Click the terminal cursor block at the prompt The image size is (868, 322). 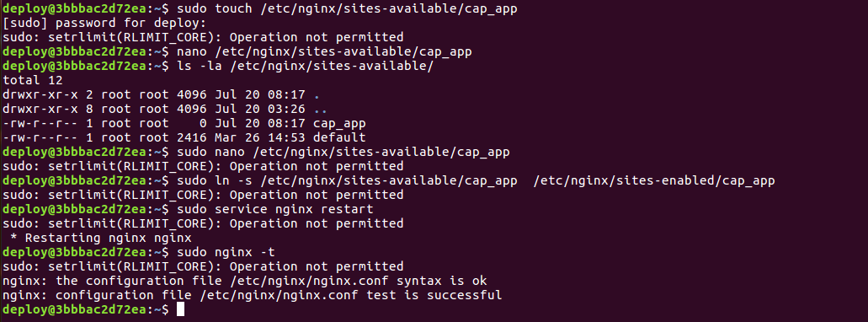180,309
